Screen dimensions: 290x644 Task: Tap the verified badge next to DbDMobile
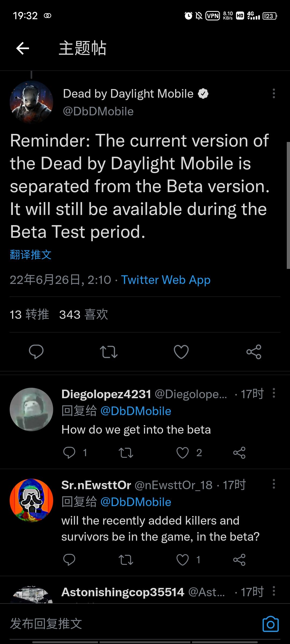204,93
